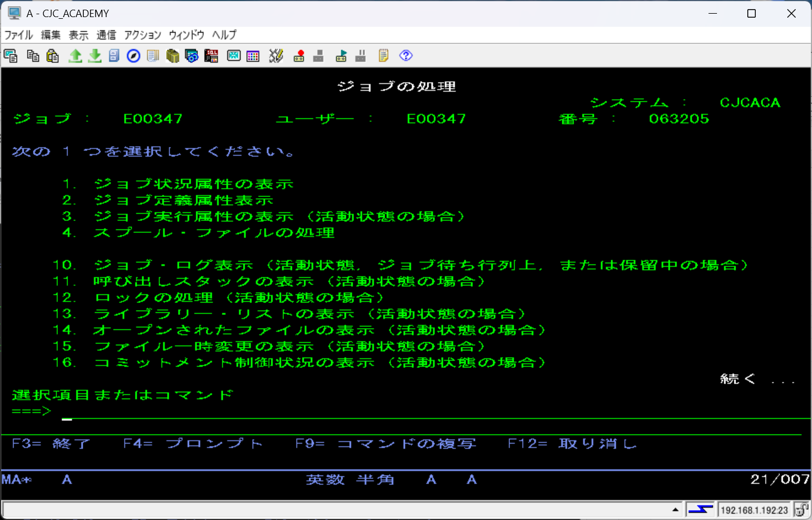Click the system name CJCACA
This screenshot has height=520, width=812.
pos(750,103)
